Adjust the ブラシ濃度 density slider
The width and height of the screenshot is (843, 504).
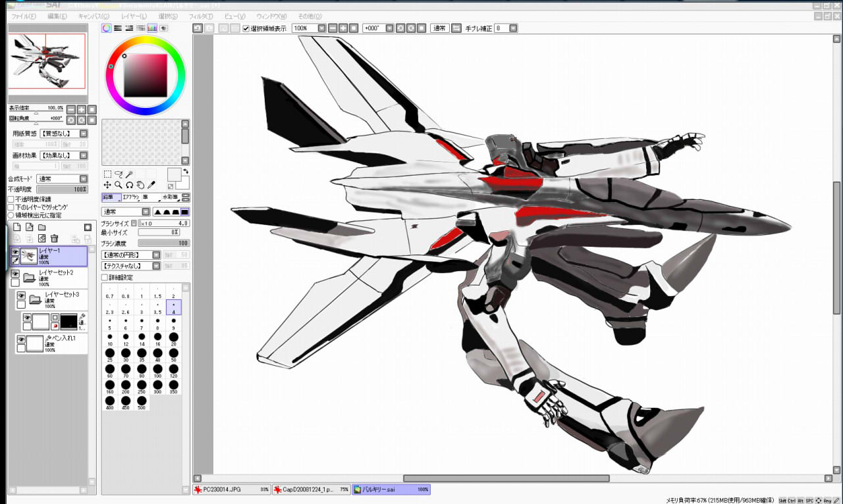(163, 243)
